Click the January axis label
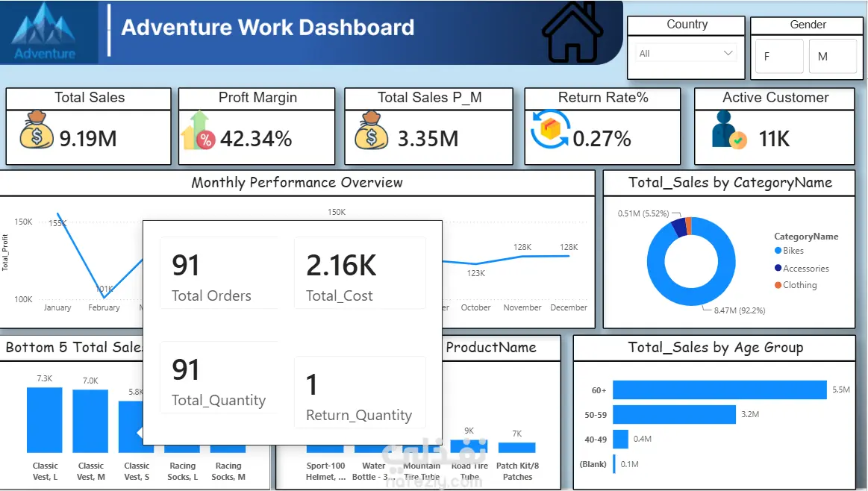 57,307
